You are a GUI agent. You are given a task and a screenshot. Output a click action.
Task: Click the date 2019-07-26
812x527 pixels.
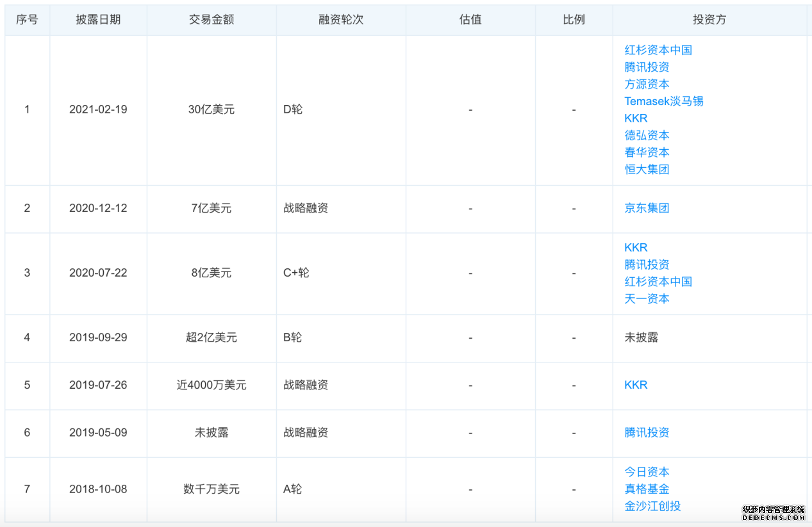tap(98, 385)
